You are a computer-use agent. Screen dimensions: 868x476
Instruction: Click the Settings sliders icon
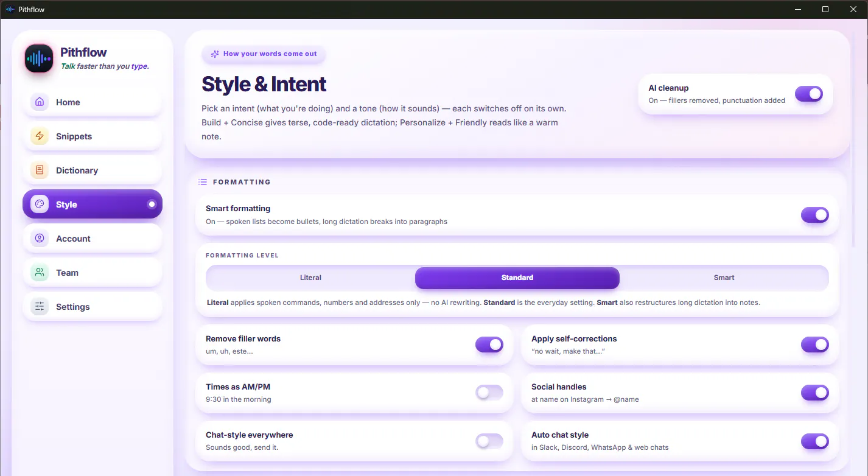pos(40,307)
